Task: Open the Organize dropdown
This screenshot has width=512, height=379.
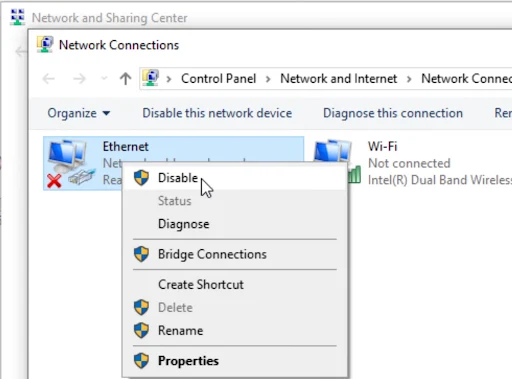Action: click(x=79, y=113)
